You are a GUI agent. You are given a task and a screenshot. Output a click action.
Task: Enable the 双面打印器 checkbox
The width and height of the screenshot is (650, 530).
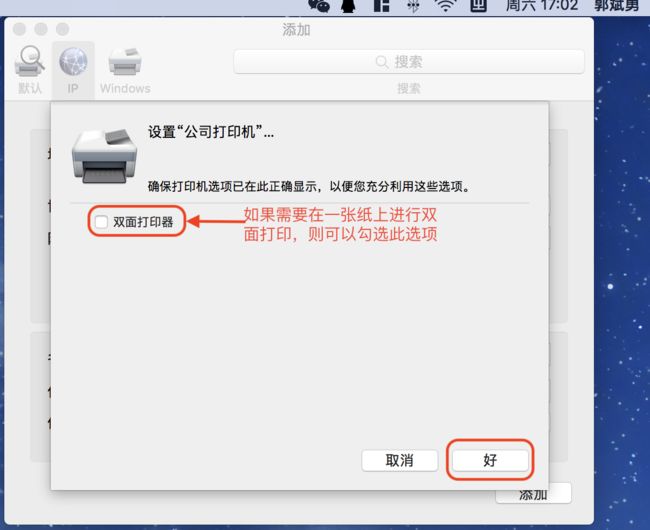pos(101,222)
